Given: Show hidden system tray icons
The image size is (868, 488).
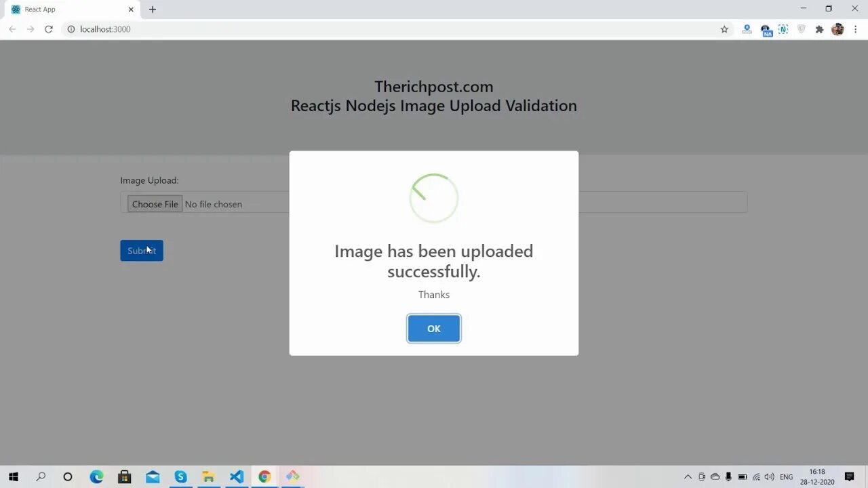Looking at the screenshot, I should point(688,477).
